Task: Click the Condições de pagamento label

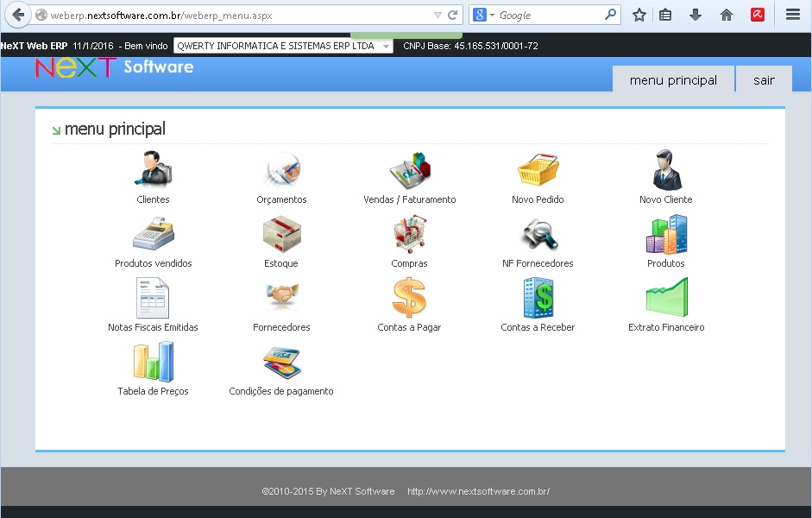Action: (281, 391)
